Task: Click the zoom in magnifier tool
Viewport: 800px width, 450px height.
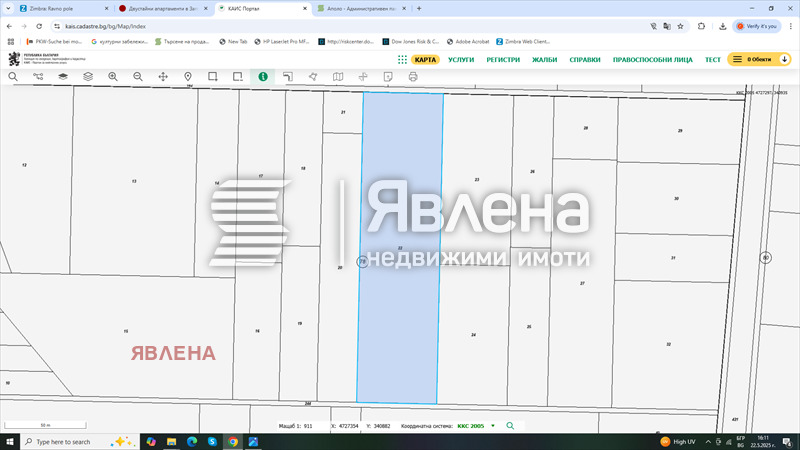Action: (x=113, y=76)
